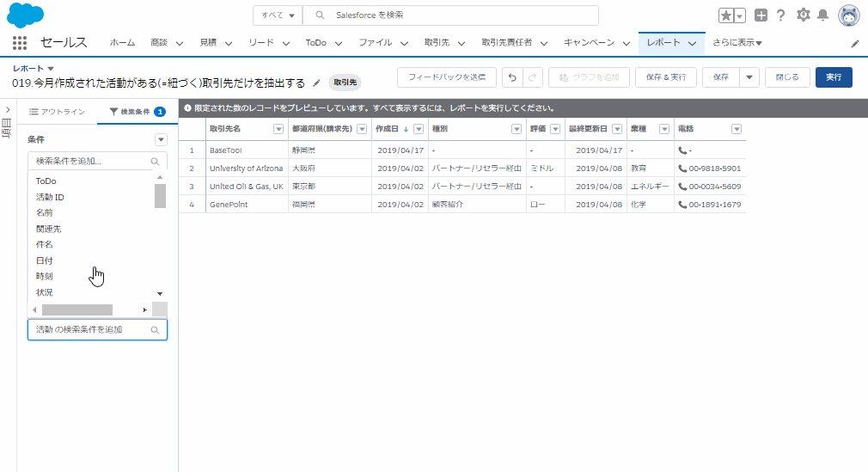Image resolution: width=868 pixels, height=472 pixels.
Task: Switch to the アウトライン tab
Action: (x=58, y=112)
